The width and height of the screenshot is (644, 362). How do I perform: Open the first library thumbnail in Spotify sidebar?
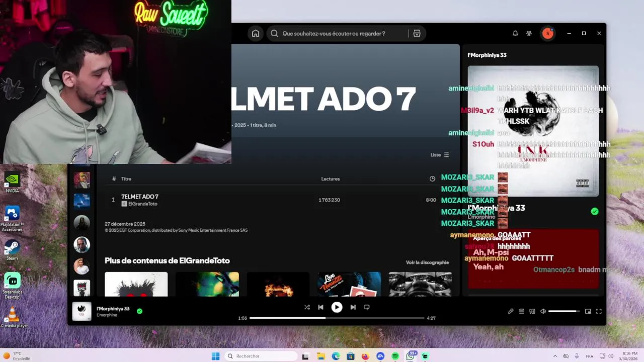[x=82, y=180]
